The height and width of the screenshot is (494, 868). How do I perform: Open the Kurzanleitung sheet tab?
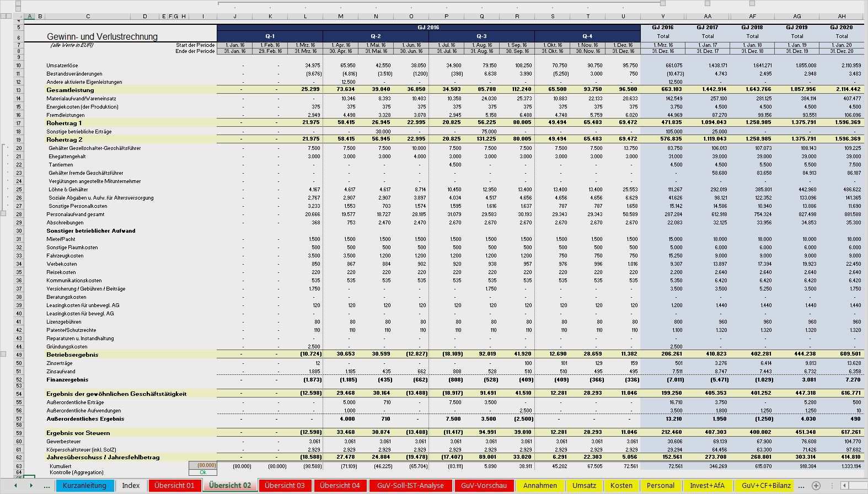point(84,486)
